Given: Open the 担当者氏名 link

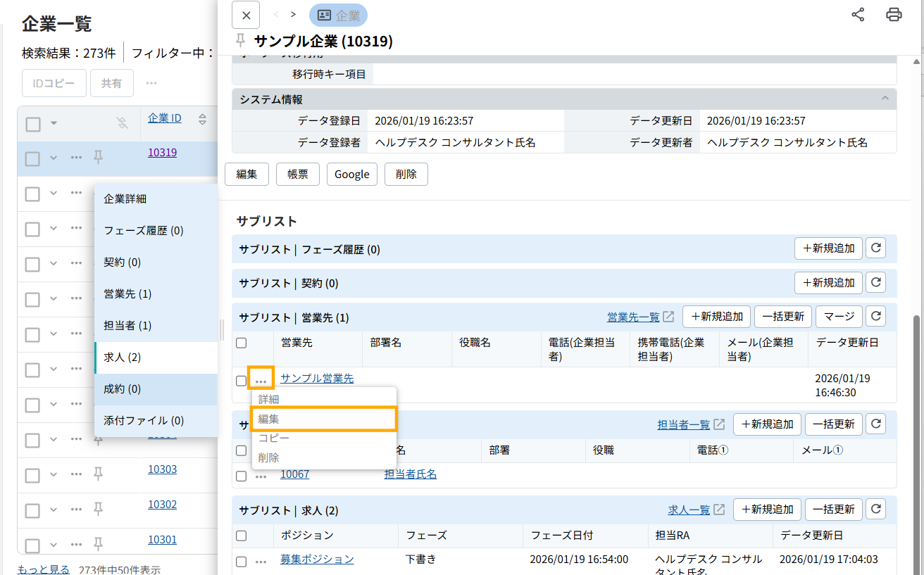Looking at the screenshot, I should [410, 474].
